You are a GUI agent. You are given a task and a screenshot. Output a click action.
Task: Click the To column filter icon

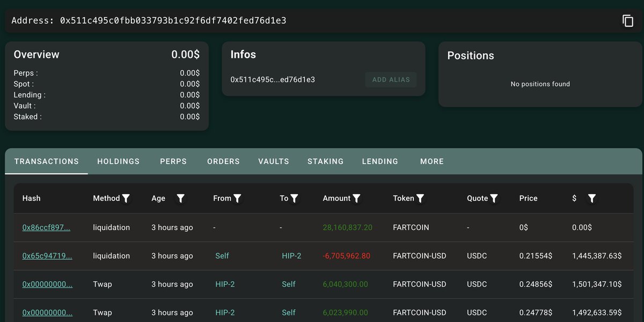pos(294,199)
